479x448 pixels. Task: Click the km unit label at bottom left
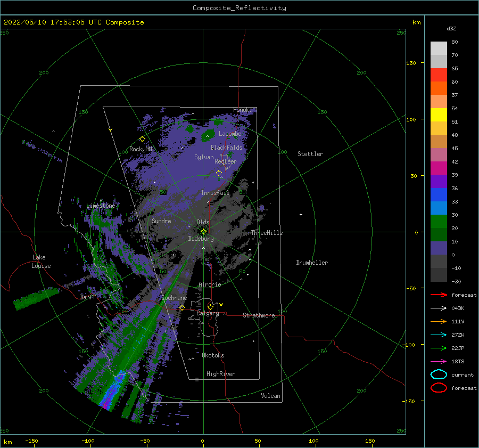point(7,442)
